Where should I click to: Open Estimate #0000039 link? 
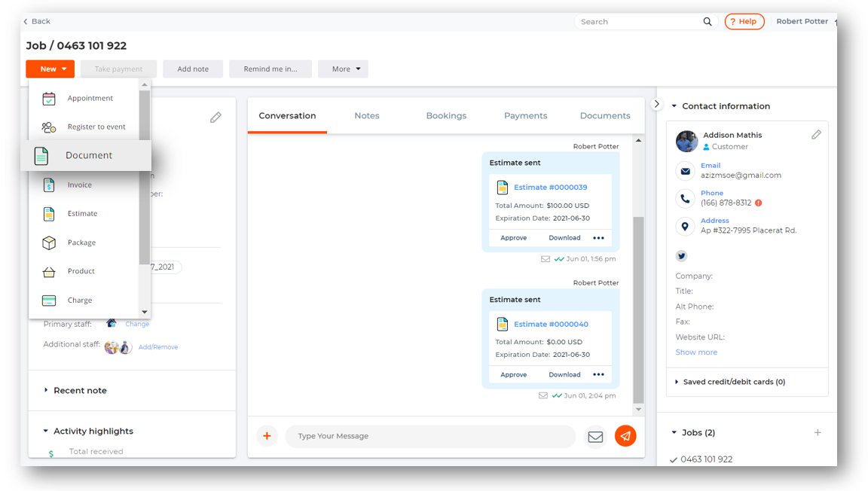(550, 188)
